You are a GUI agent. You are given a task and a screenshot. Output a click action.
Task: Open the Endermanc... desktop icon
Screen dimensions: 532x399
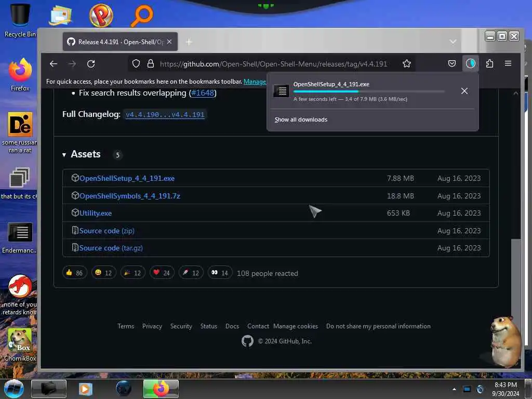(x=20, y=238)
